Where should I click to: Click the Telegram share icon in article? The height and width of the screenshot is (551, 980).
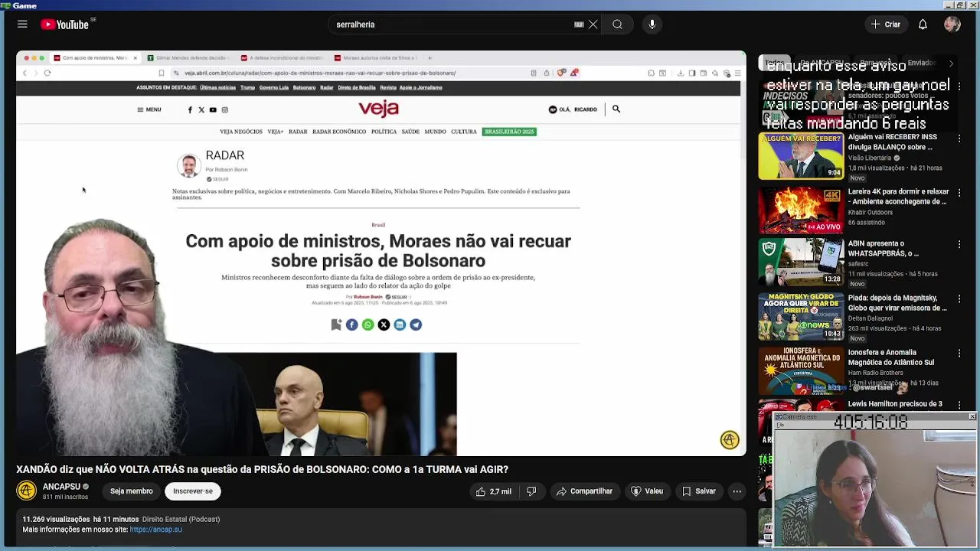point(416,324)
